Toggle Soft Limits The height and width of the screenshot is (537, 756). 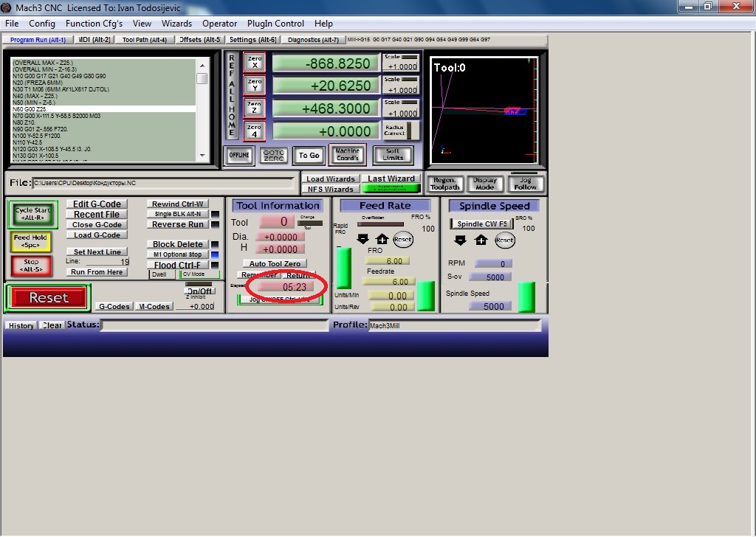(393, 154)
